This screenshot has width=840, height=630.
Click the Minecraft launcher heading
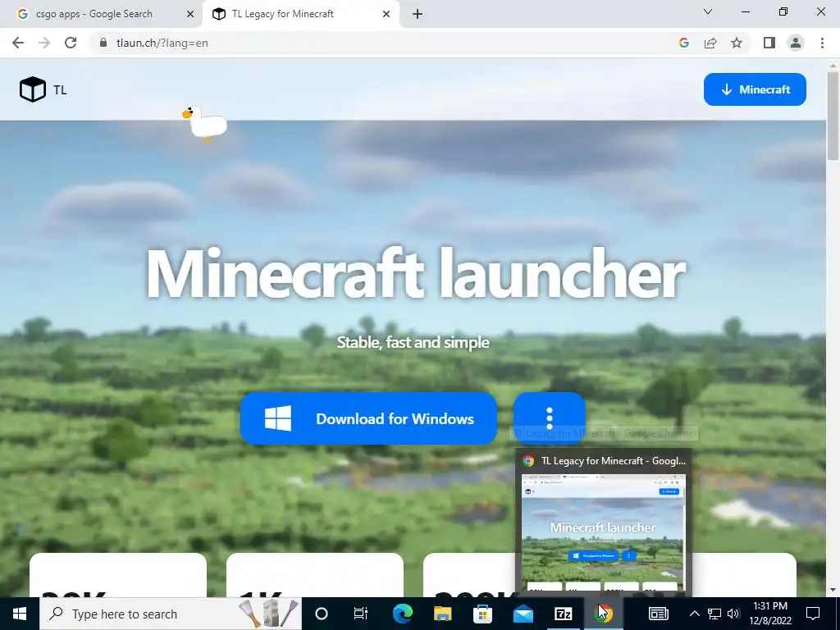click(416, 273)
